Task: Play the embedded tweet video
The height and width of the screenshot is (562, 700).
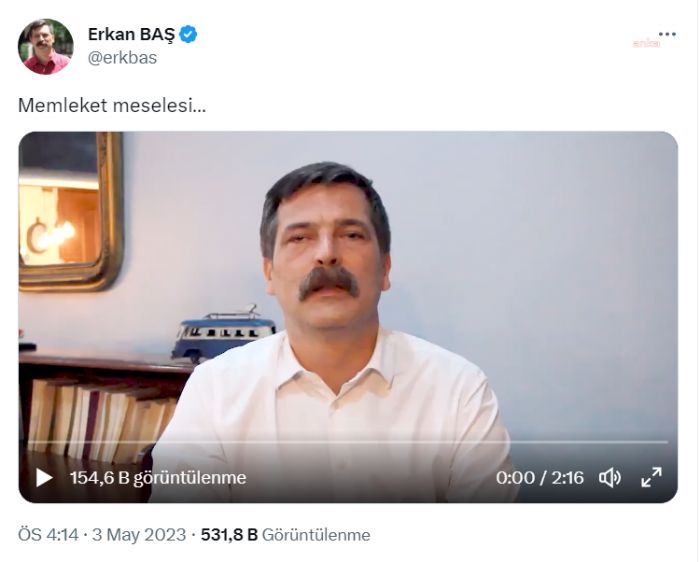Action: [44, 478]
